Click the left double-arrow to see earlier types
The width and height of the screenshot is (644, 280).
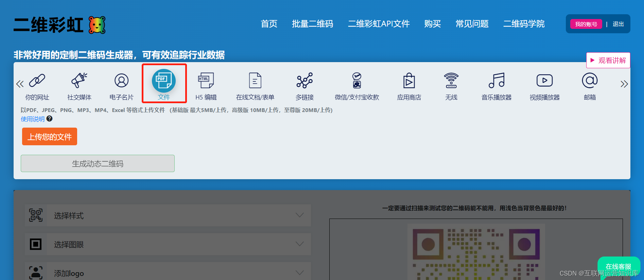click(20, 84)
